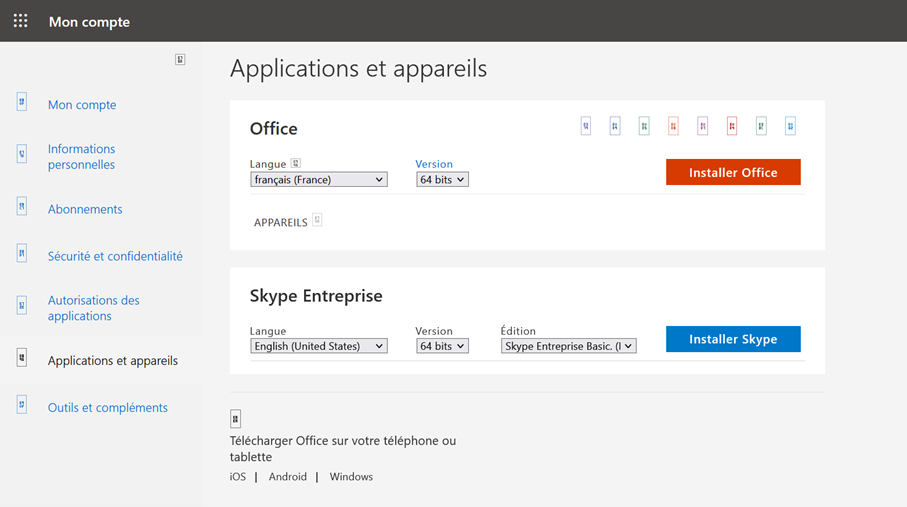The image size is (907, 507).
Task: Click the dark blue Office app icon
Action: [615, 126]
